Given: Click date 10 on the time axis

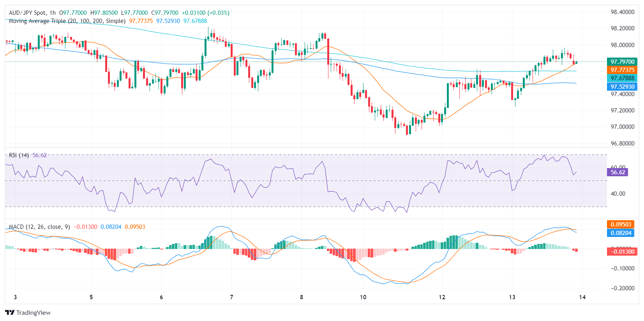Looking at the screenshot, I should click(x=363, y=297).
